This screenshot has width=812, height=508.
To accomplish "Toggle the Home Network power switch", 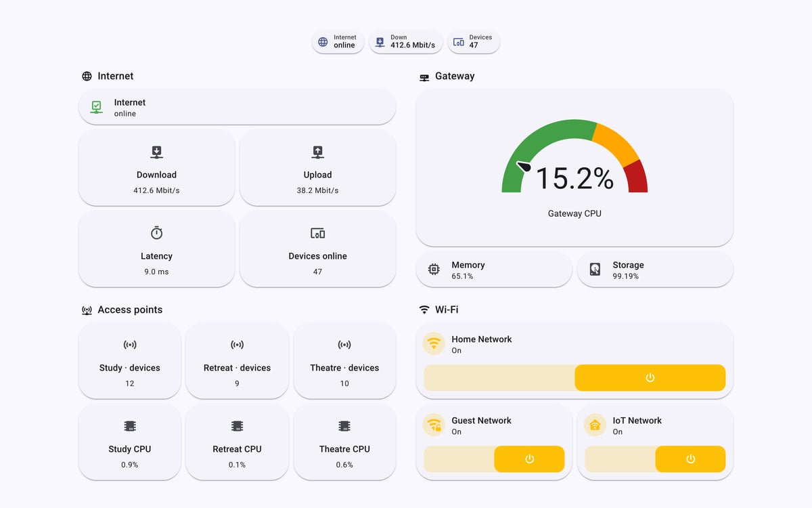I will coord(574,377).
